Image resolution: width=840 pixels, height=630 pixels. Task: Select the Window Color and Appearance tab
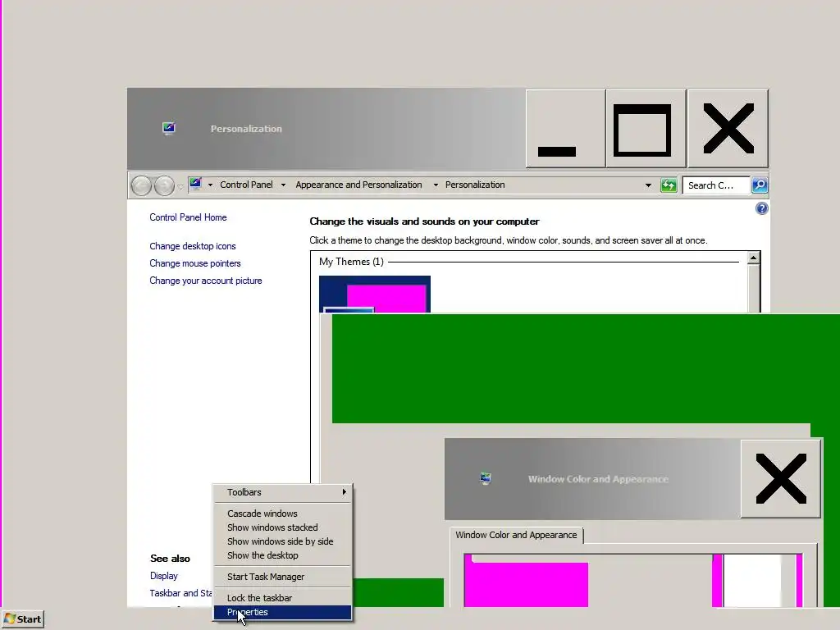(x=517, y=535)
